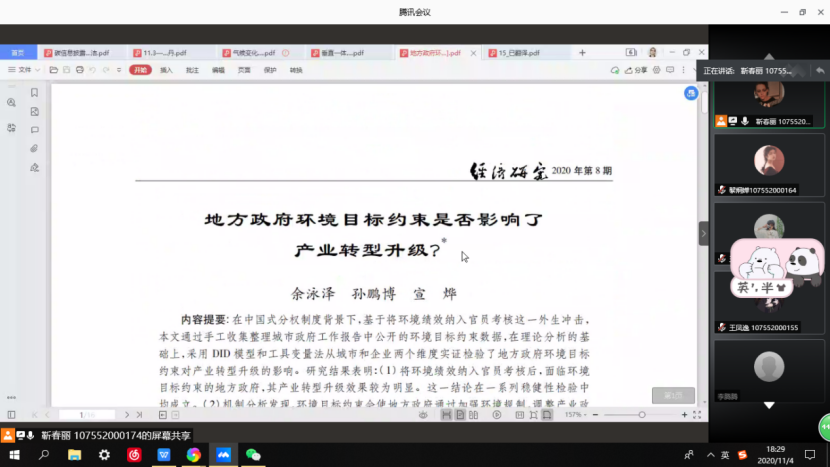
Task: Select the 页面 ribbon tab
Action: (244, 70)
